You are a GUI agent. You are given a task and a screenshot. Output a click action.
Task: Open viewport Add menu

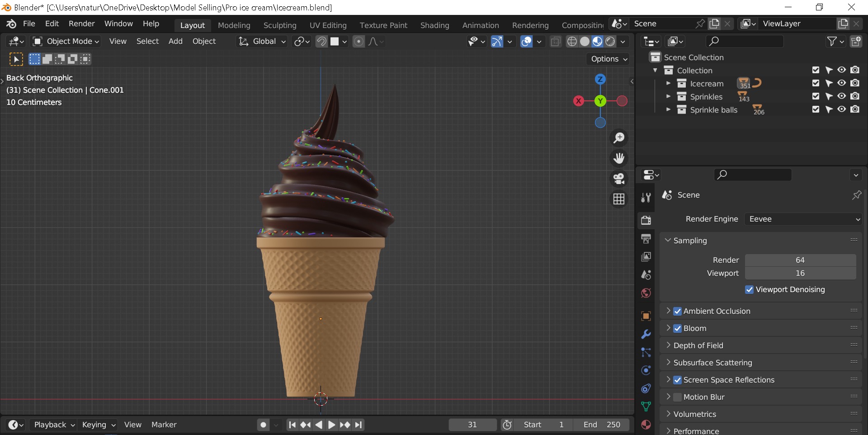(x=175, y=41)
